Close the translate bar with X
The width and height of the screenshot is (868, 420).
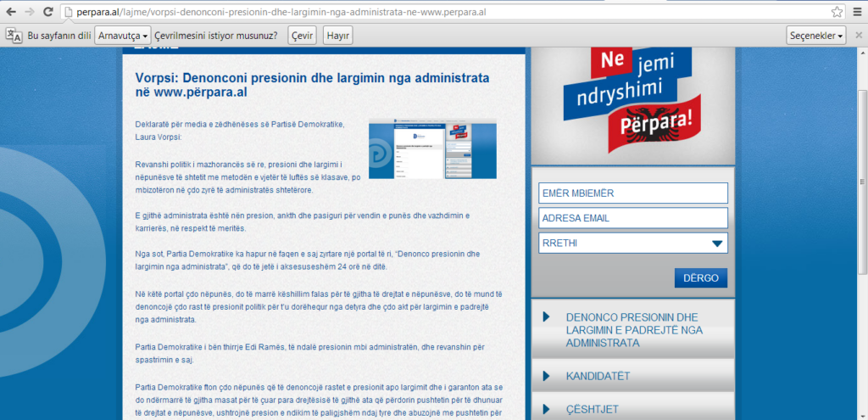coord(858,36)
